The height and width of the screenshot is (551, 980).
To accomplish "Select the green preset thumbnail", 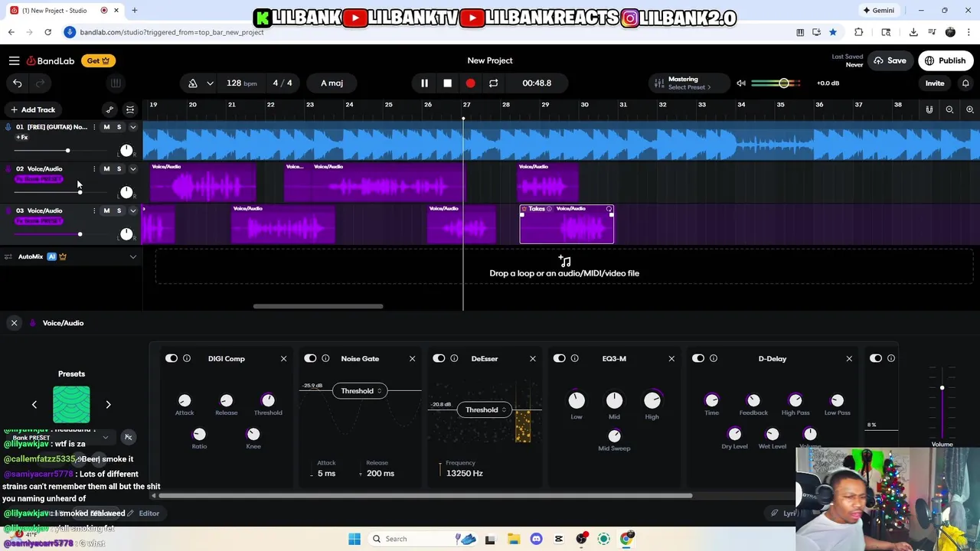I will pos(71,404).
